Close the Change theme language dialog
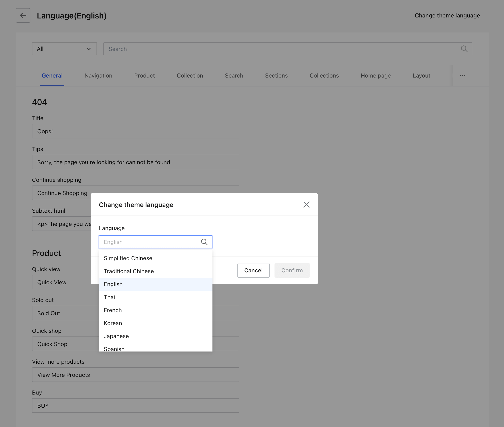Screen dimensions: 504x427 click(306, 205)
